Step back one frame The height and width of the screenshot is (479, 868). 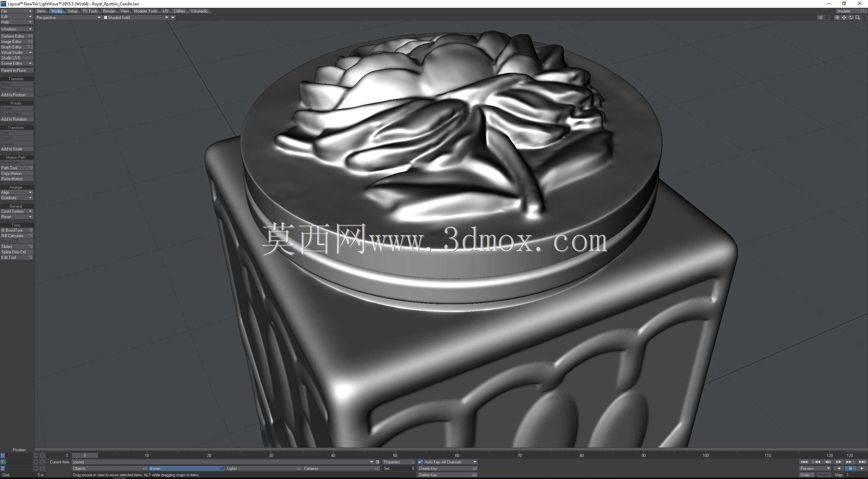[x=828, y=462]
